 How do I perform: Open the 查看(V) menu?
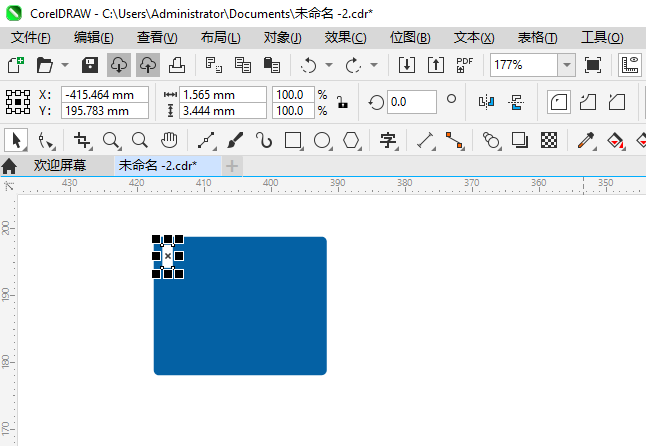157,38
